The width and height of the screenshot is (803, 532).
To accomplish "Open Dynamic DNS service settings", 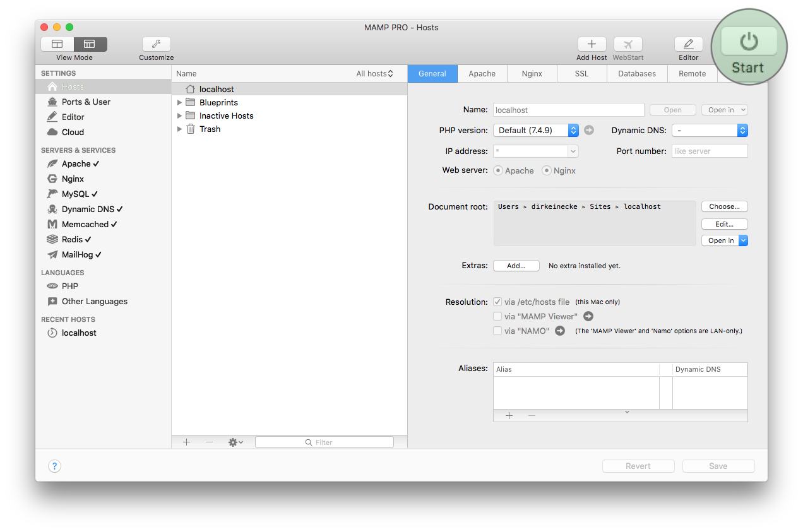I will point(88,209).
